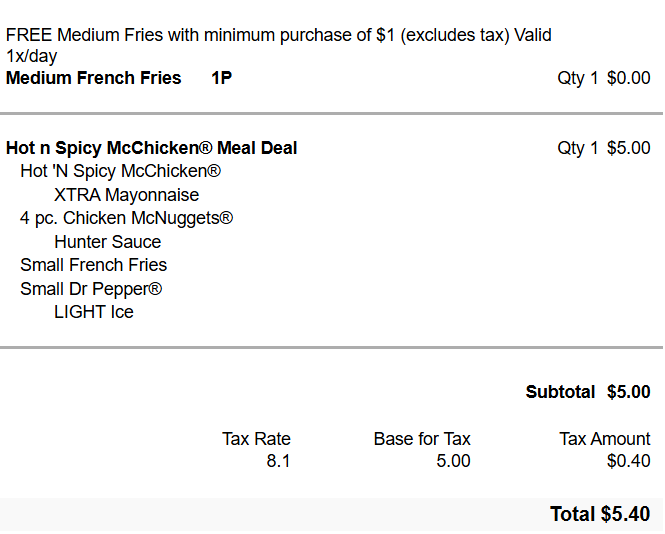The height and width of the screenshot is (534, 665).
Task: Click the Medium French Fries item name
Action: point(94,78)
